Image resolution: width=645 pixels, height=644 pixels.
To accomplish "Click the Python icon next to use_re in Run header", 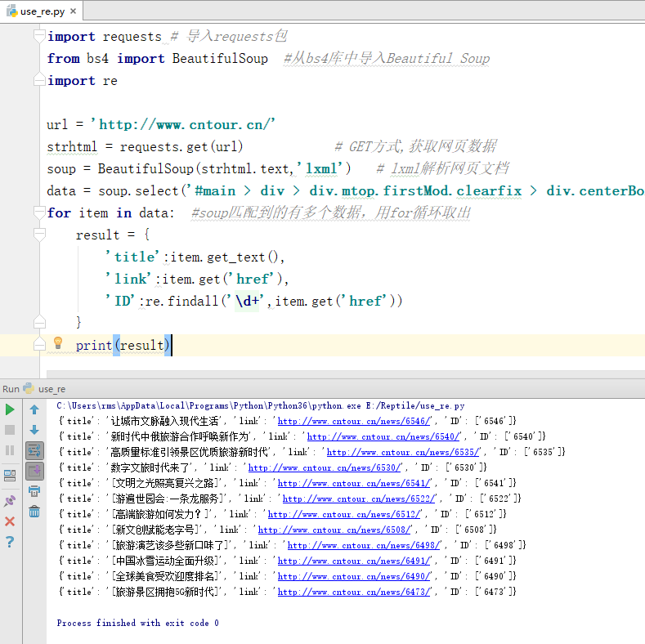I will pos(29,388).
